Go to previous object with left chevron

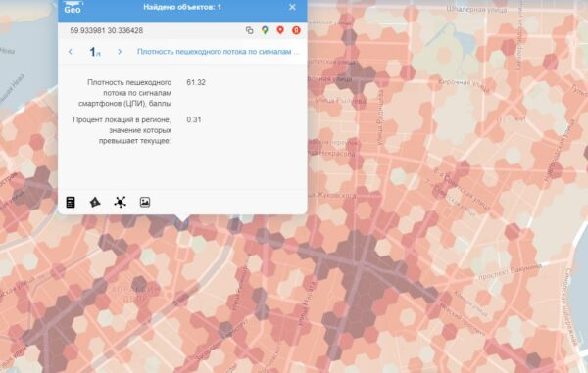71,52
